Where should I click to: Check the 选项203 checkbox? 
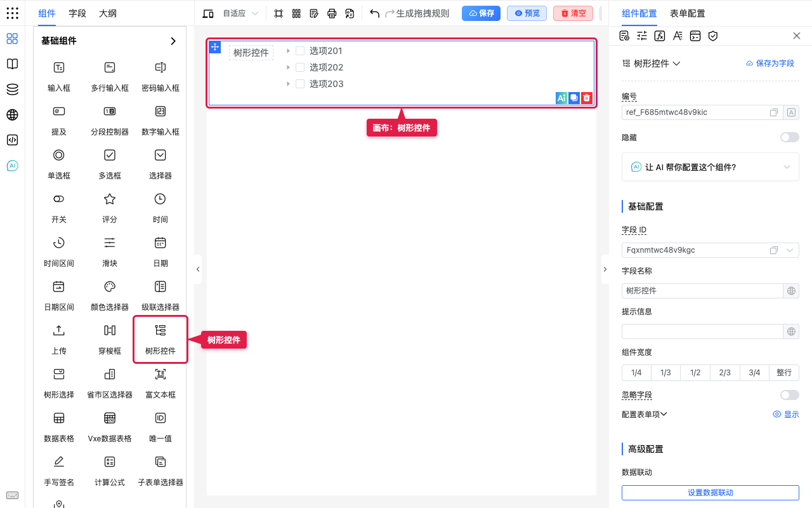pos(300,84)
